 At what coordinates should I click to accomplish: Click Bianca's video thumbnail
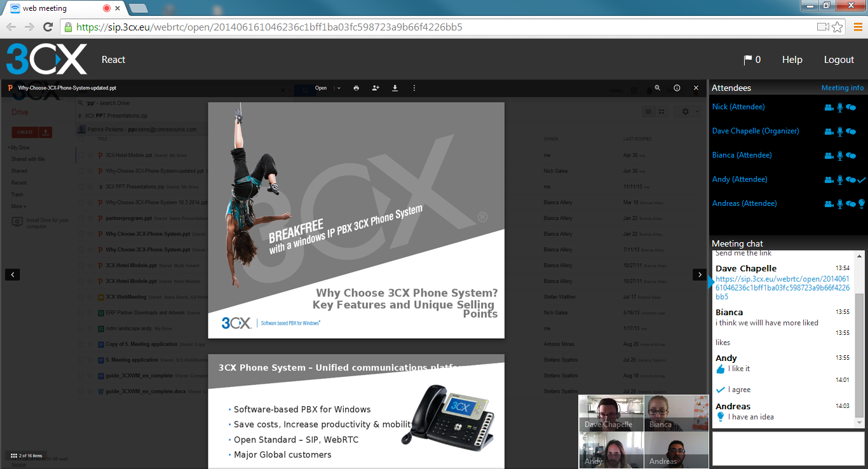point(676,413)
